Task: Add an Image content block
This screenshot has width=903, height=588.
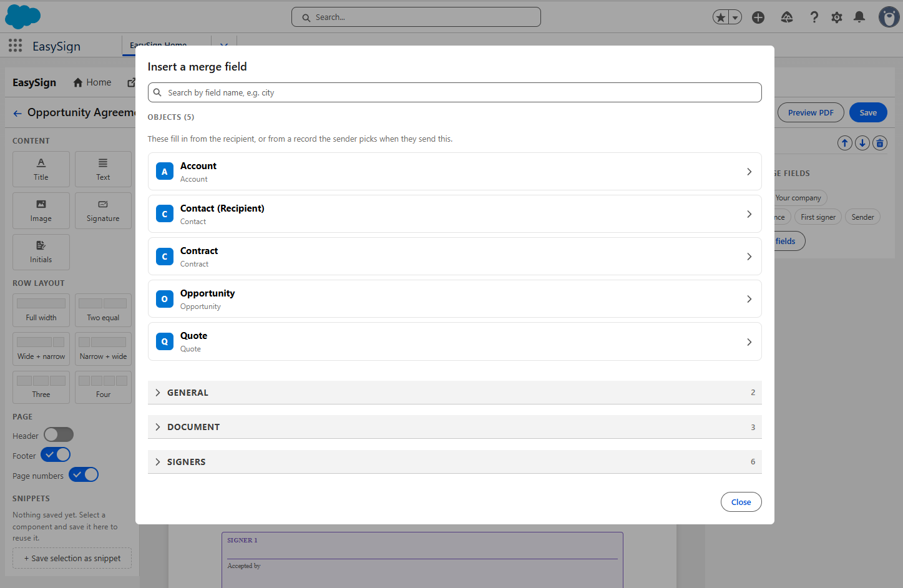Action: click(41, 210)
